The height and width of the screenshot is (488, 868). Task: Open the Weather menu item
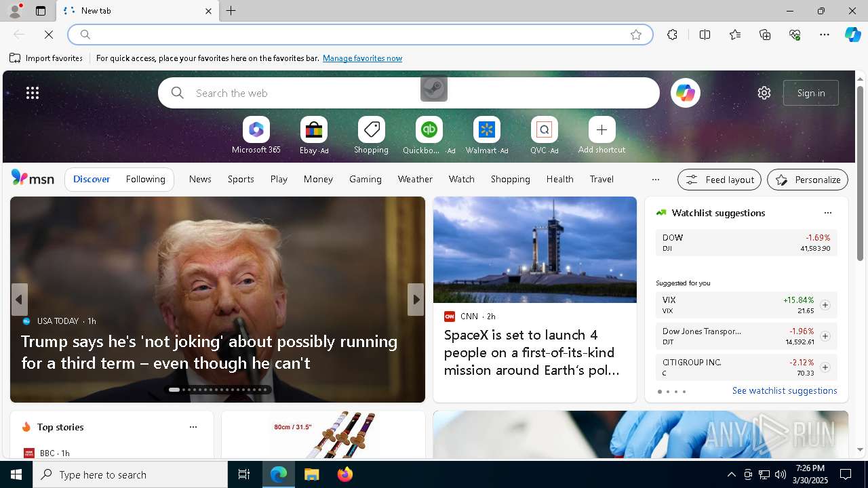[x=415, y=179]
